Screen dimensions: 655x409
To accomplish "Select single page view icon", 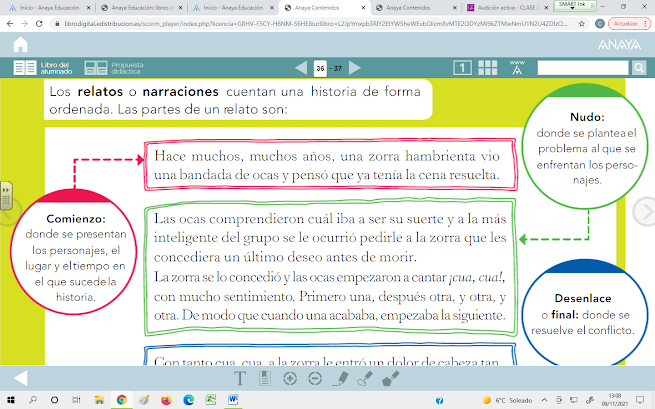I will (x=462, y=68).
